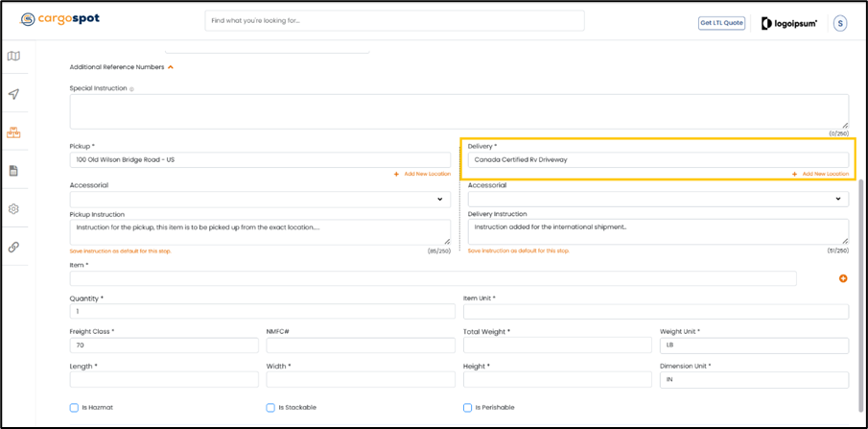Tick the Is Perishable checkbox

click(x=467, y=408)
